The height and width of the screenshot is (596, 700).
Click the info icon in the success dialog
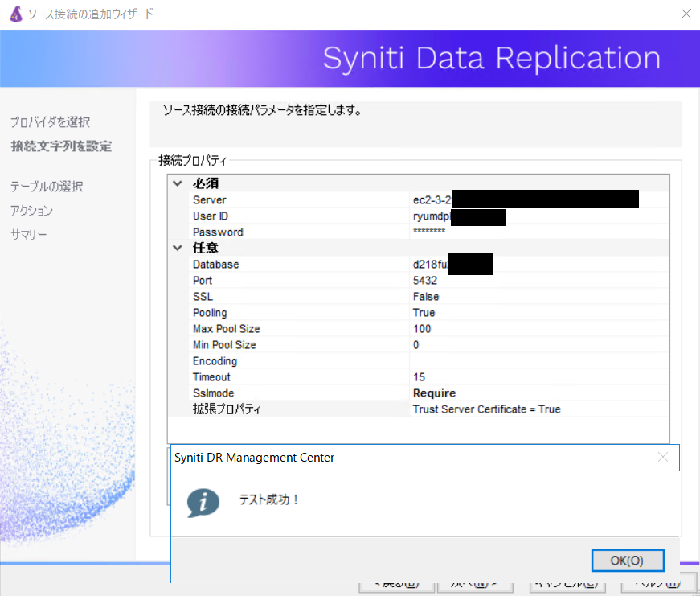point(203,500)
